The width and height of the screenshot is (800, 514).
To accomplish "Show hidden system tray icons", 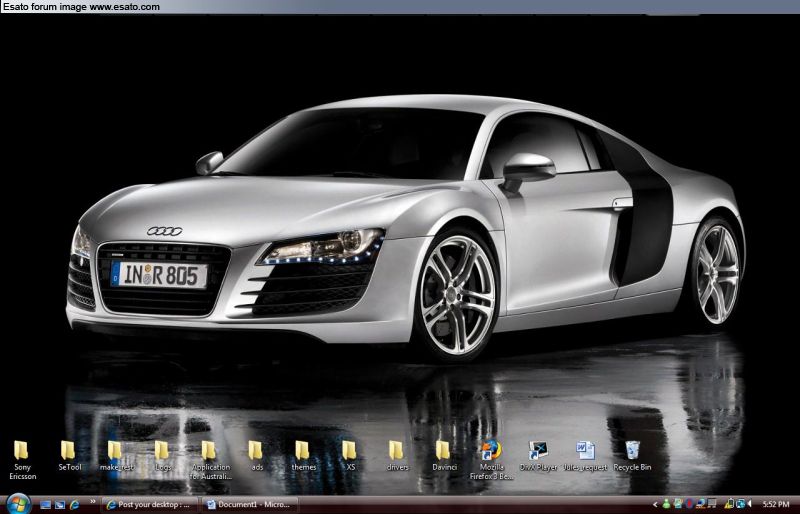I will (655, 504).
